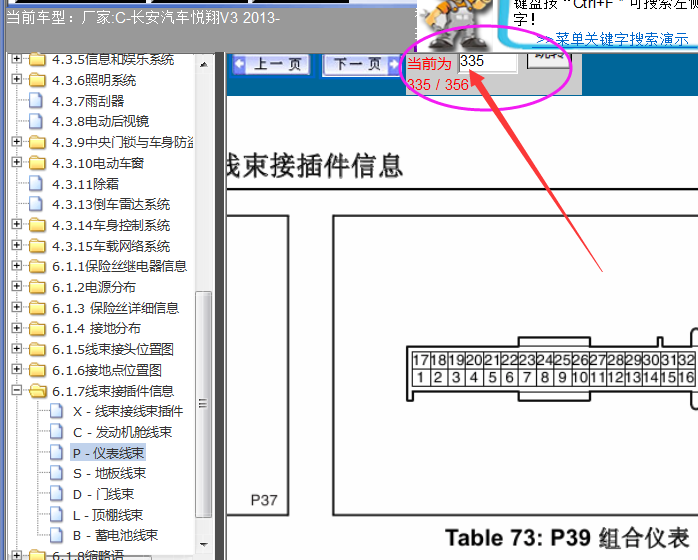Click the 线束接插件信息 page heading
This screenshot has width=698, height=560.
tap(314, 166)
